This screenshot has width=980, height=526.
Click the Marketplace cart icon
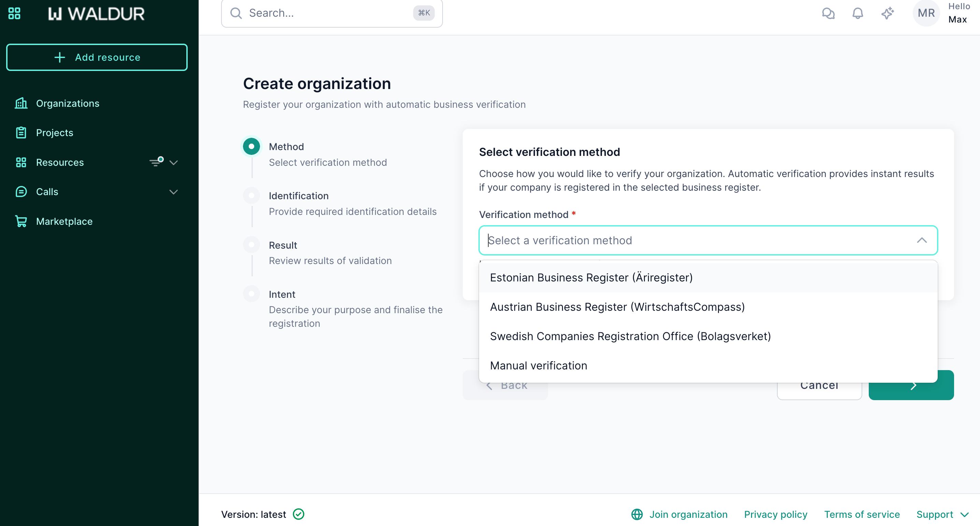pos(21,221)
